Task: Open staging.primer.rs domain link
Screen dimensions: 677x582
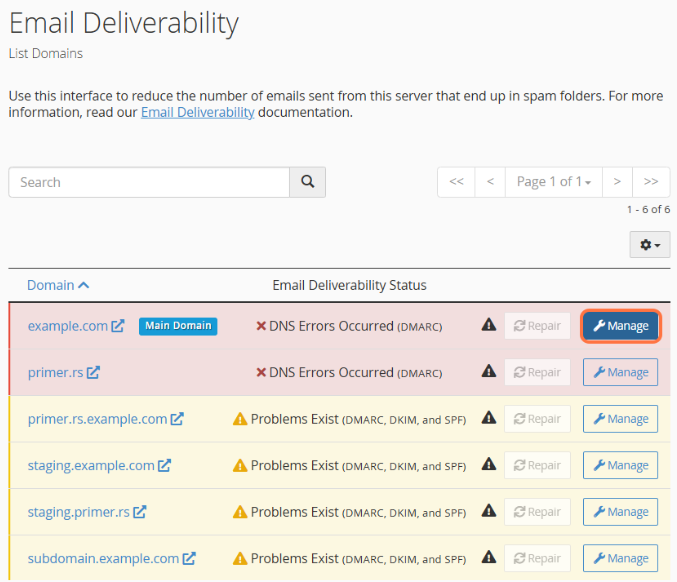Action: 79,512
